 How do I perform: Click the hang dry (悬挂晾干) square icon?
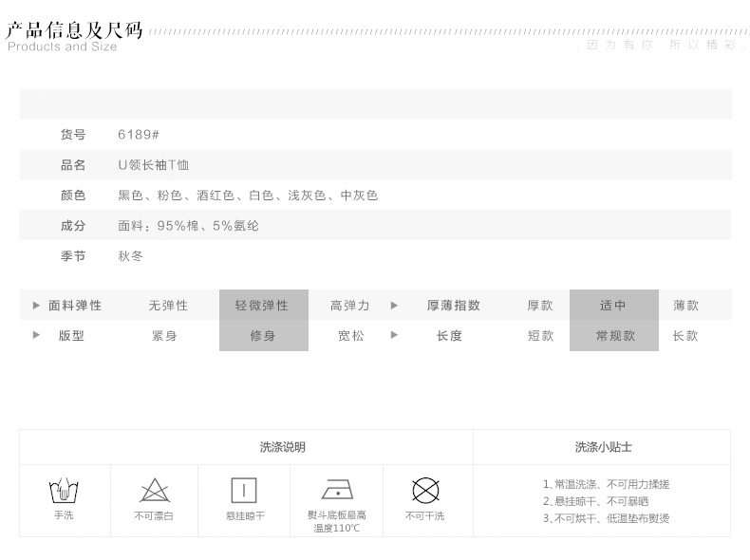click(x=245, y=491)
